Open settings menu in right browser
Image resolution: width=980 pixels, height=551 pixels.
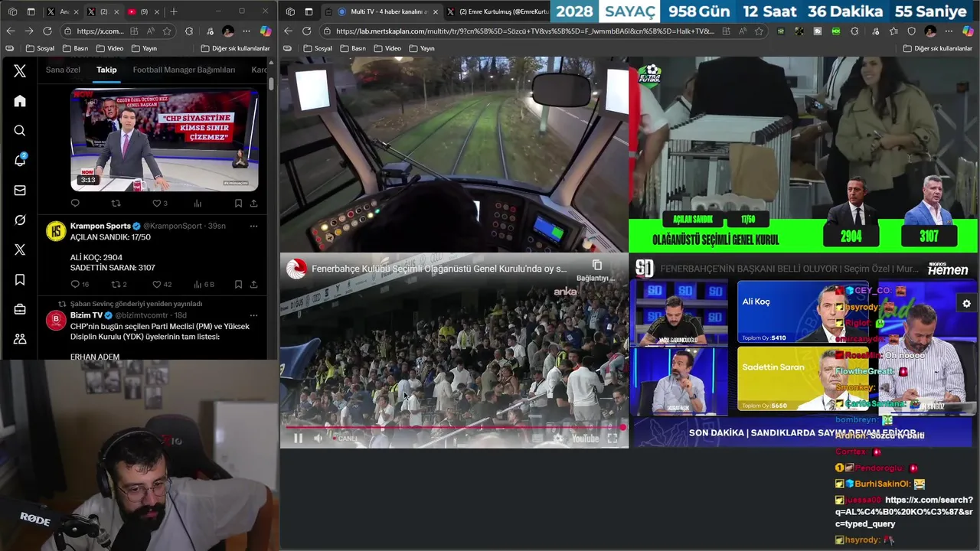(x=949, y=31)
